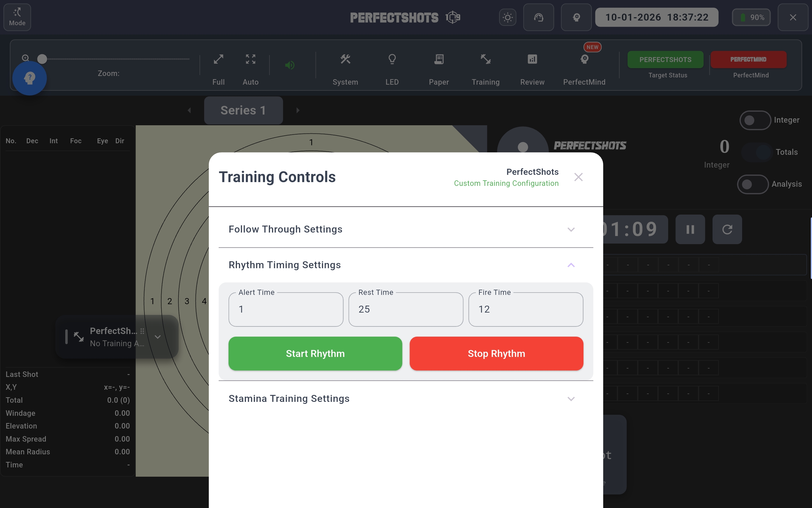The width and height of the screenshot is (812, 508).
Task: Toggle brightness theme sun icon
Action: point(507,17)
